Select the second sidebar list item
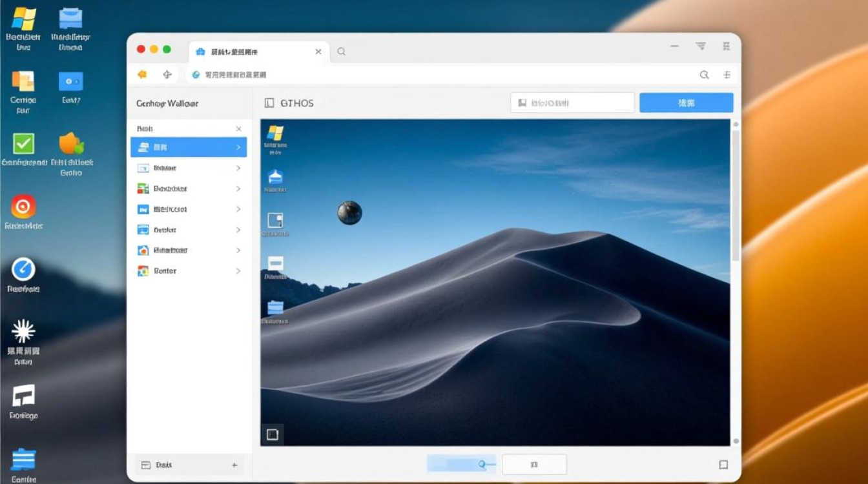The width and height of the screenshot is (868, 484). click(x=187, y=168)
